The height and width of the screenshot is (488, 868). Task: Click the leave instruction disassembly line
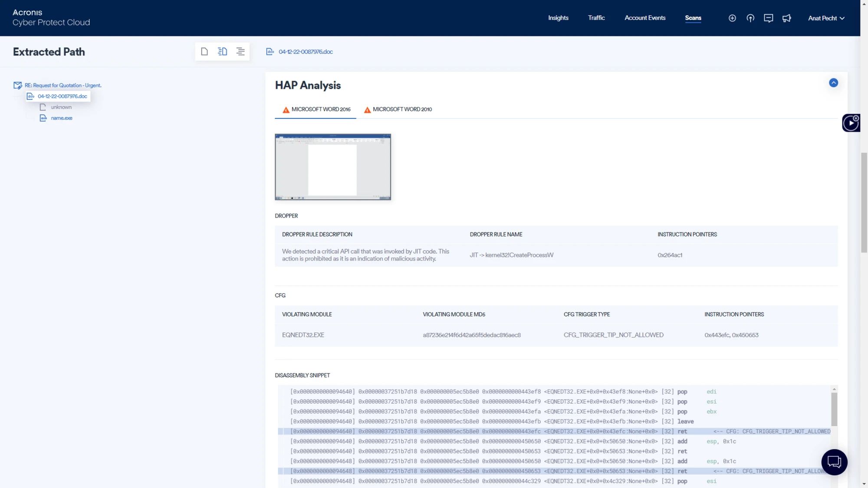[x=555, y=422]
